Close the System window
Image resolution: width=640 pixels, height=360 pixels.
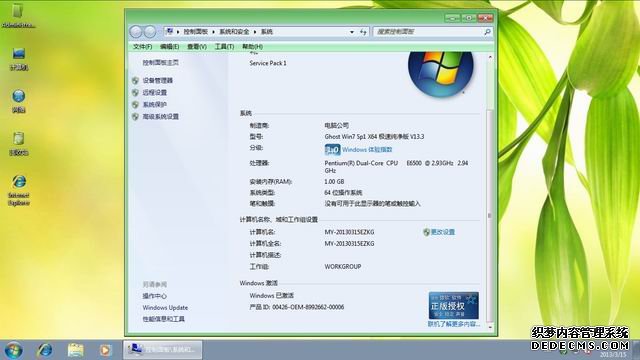tap(485, 18)
